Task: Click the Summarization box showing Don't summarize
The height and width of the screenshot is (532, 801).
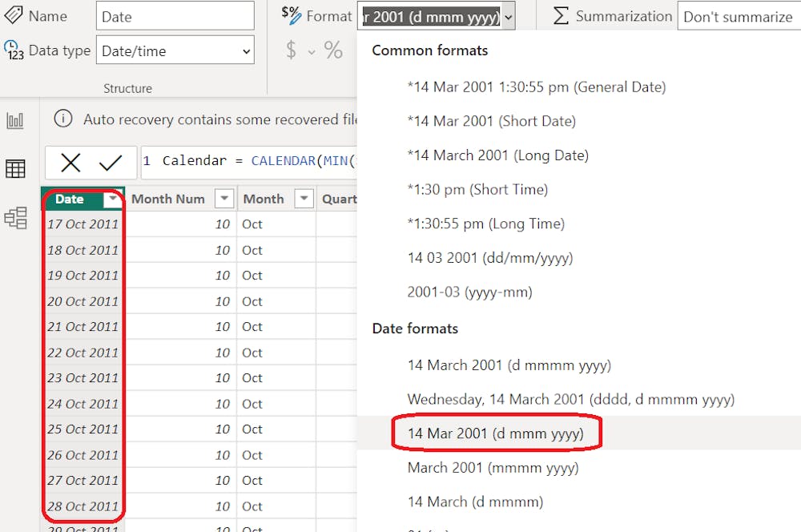Action: point(738,16)
